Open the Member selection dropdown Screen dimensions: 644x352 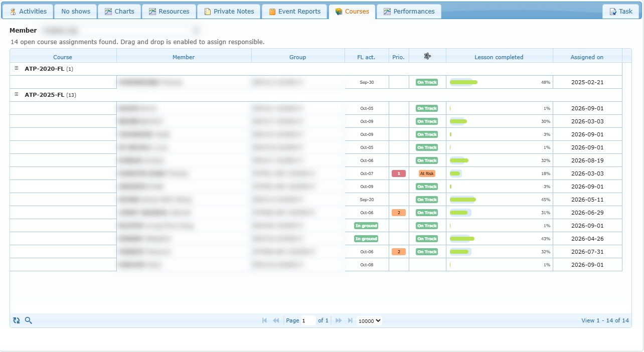pyautogui.click(x=120, y=31)
